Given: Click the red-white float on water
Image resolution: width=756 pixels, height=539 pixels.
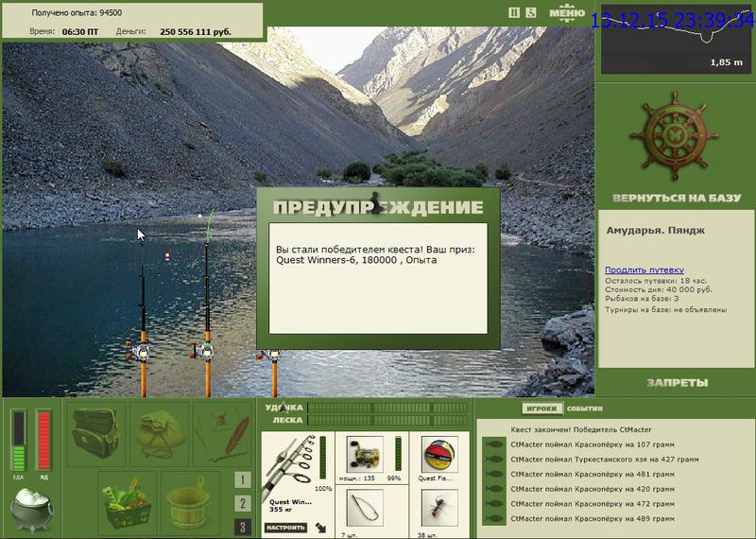Looking at the screenshot, I should point(167,255).
